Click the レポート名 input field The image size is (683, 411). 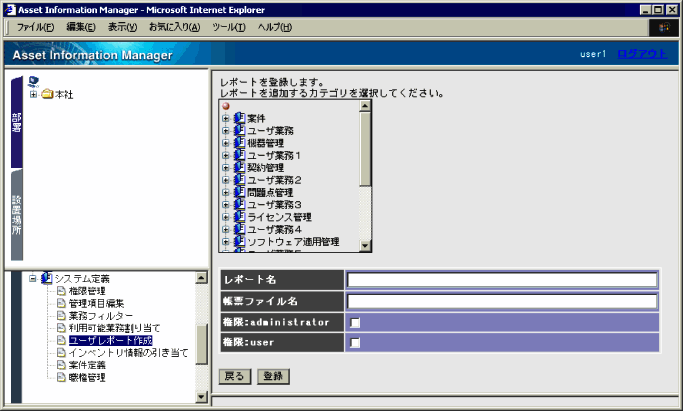click(502, 280)
